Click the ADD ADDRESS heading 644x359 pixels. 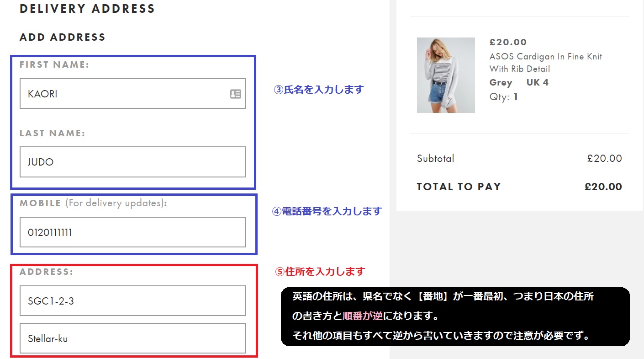[63, 38]
